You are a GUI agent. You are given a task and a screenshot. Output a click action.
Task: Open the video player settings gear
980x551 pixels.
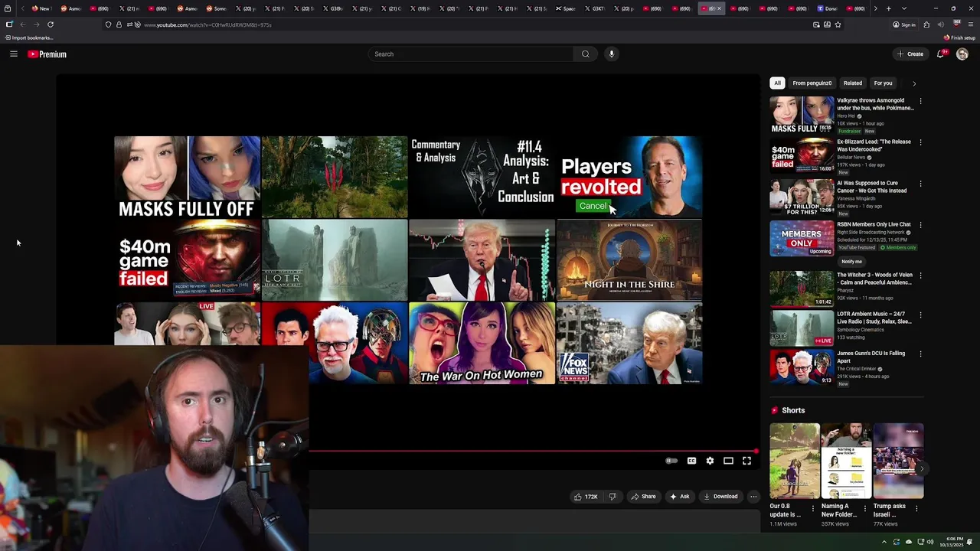tap(710, 461)
